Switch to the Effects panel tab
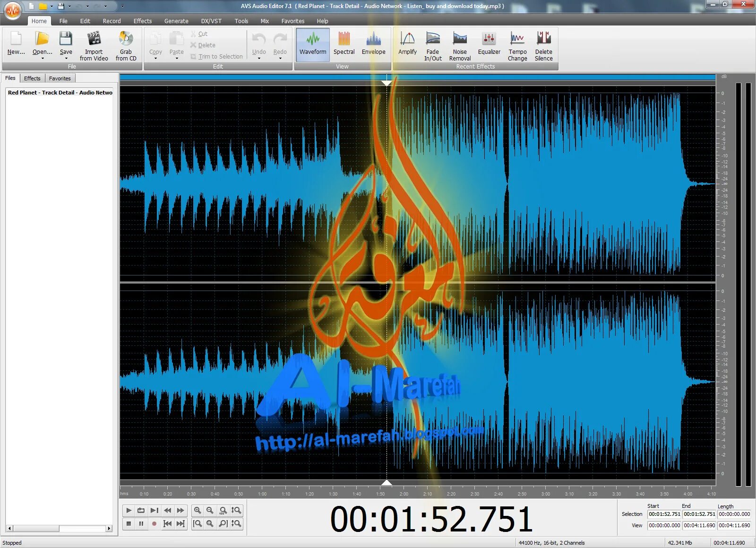756x548 pixels. [x=32, y=78]
